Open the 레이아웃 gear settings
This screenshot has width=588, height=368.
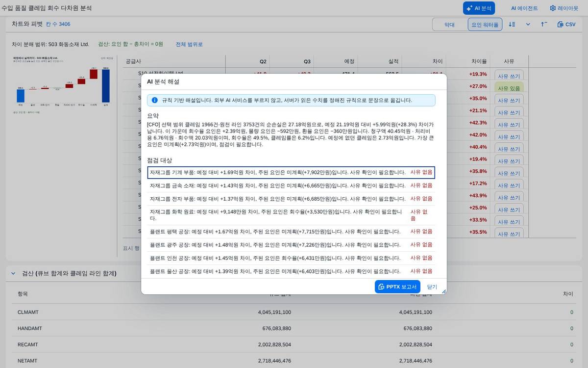click(564, 8)
